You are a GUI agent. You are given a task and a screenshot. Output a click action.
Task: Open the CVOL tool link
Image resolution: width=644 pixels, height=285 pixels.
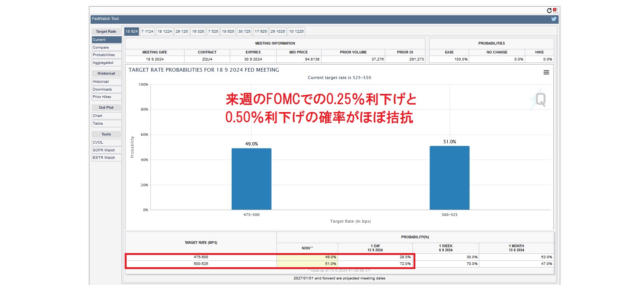coord(107,142)
